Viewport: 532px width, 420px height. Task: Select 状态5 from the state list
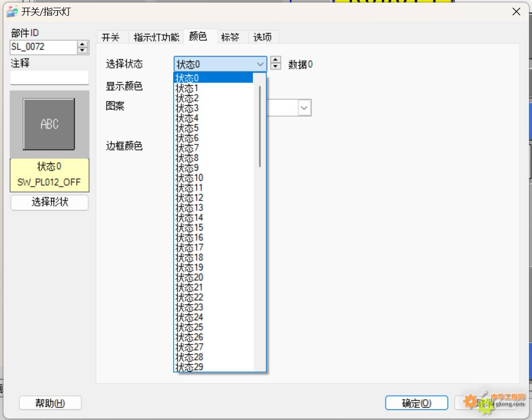pyautogui.click(x=187, y=128)
